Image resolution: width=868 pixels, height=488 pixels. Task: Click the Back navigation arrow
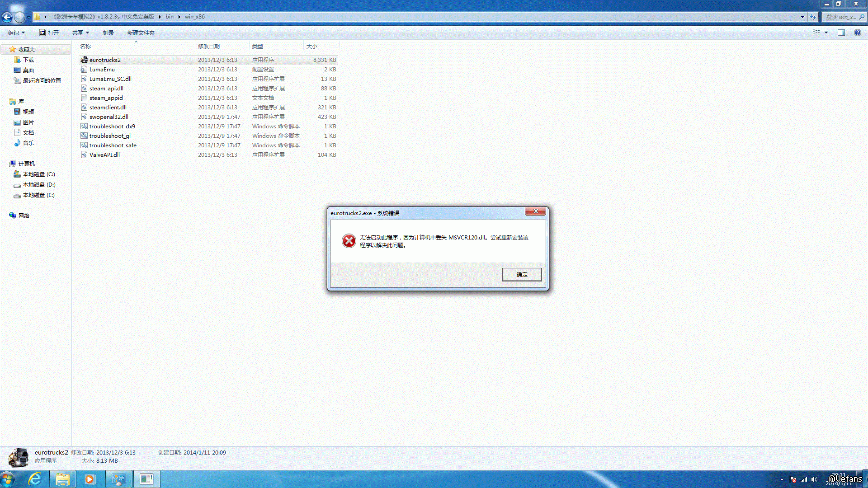[x=7, y=17]
